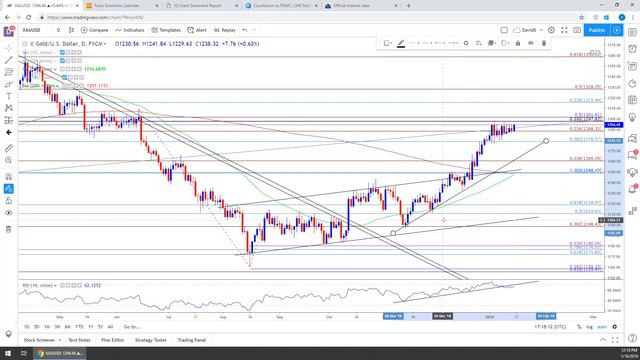
Task: Open Gold/U.S. Dollar legend dropdown
Action: [x=105, y=44]
